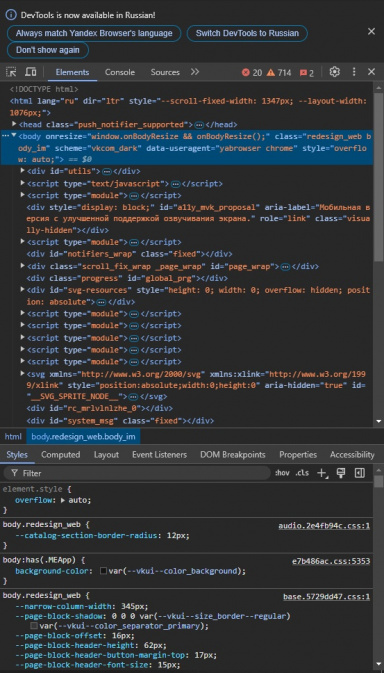Click Always match Yandex Browser's language

94,33
